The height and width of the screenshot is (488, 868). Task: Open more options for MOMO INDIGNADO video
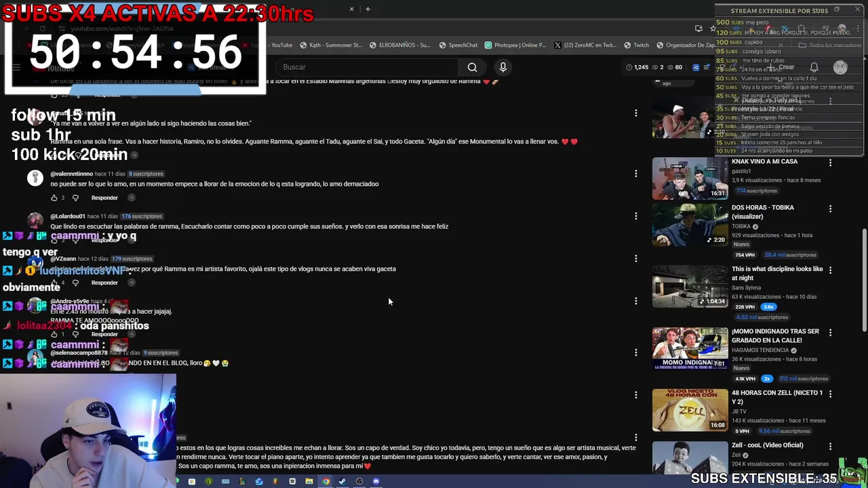tap(830, 332)
